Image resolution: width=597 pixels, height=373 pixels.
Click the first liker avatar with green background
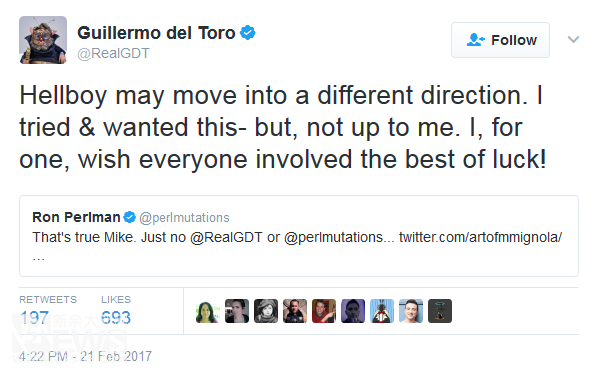point(208,311)
